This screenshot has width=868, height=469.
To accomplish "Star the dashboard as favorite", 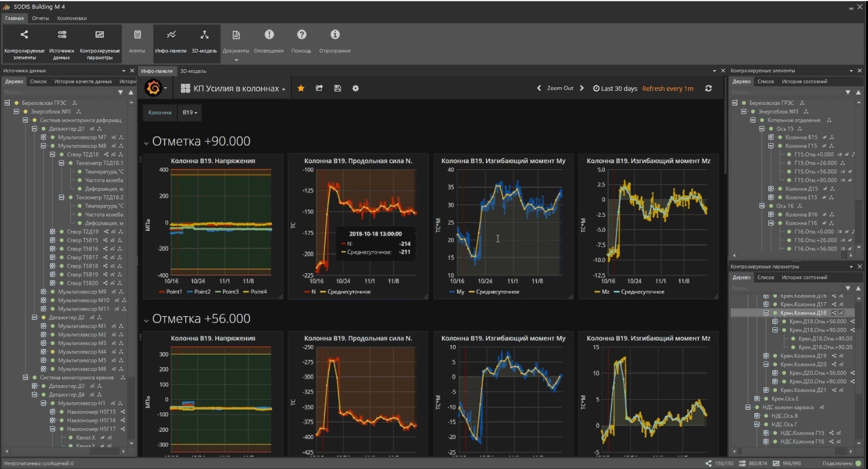I will (301, 88).
